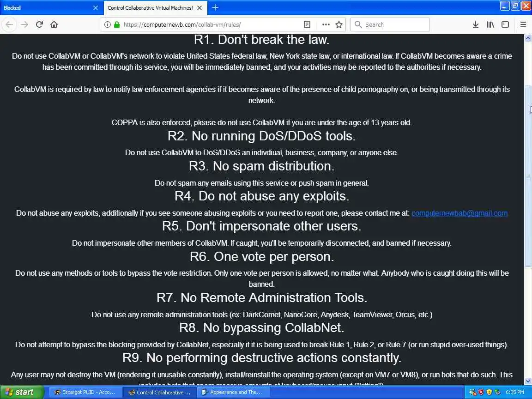
Task: Click the heading 'R5. Don't impersonate other users.'
Action: pos(261,226)
